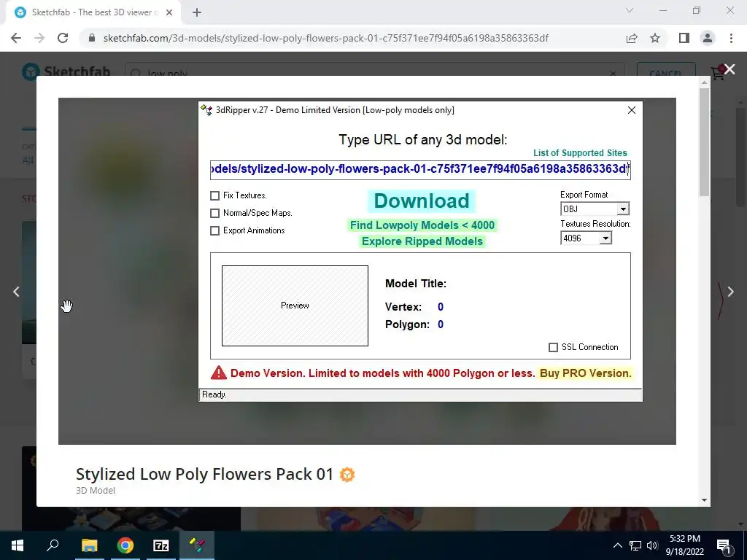Click the Preview thumbnail box
747x560 pixels.
(x=295, y=306)
